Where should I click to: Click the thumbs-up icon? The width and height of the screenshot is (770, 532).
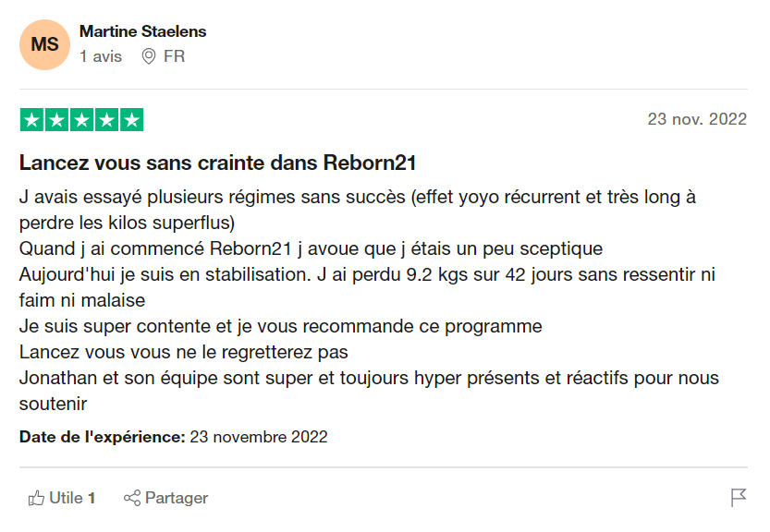37,499
